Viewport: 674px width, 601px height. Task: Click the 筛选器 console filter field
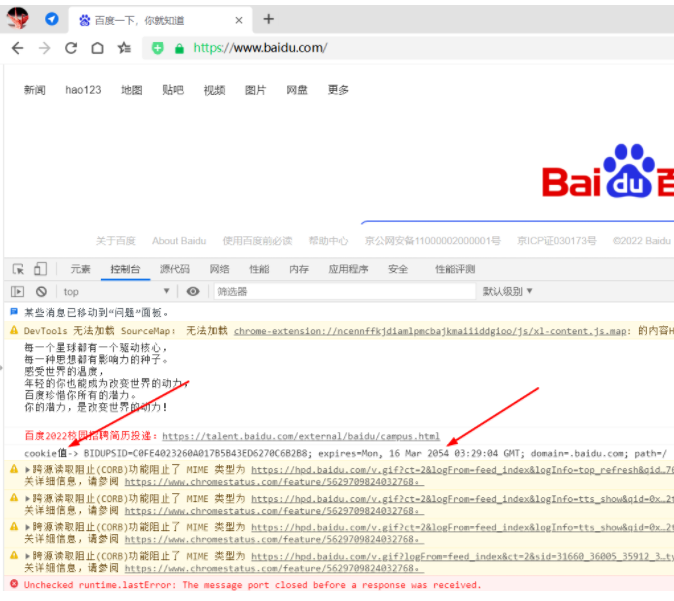[345, 291]
